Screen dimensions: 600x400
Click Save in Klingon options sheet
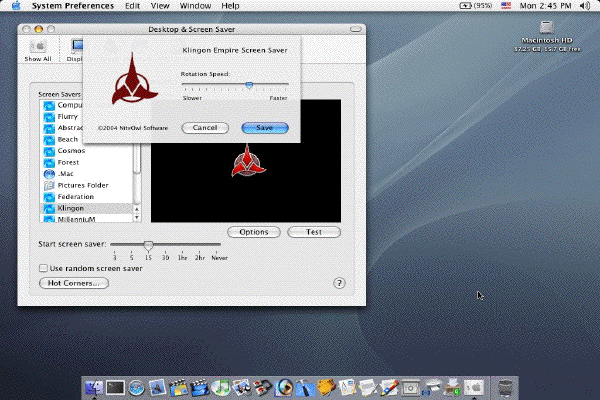click(x=265, y=128)
